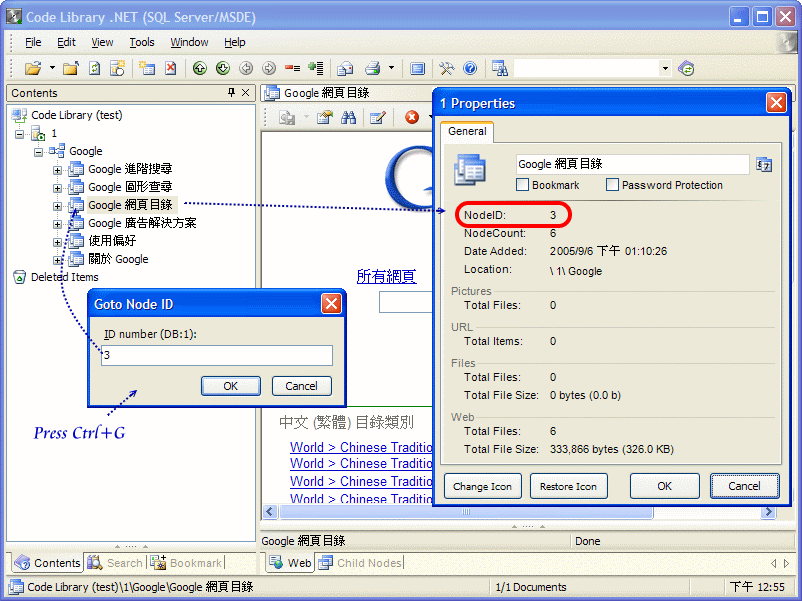Image resolution: width=802 pixels, height=601 pixels.
Task: Click the new starred document toolbar icon
Action: click(118, 68)
